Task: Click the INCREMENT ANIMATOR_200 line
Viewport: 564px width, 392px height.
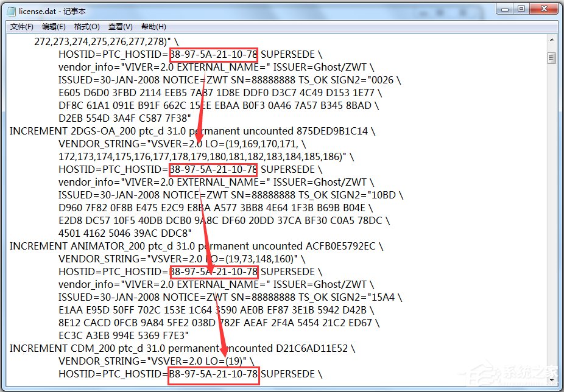Action: [196, 246]
